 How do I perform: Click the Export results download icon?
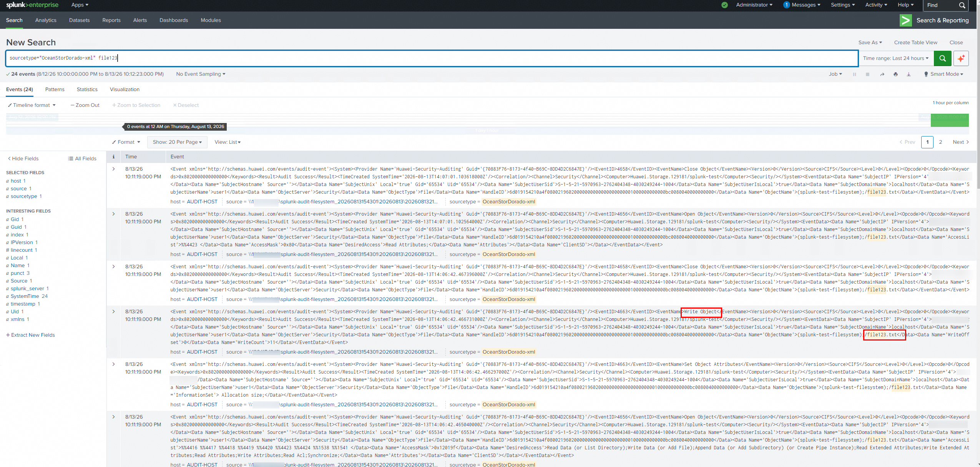(909, 74)
